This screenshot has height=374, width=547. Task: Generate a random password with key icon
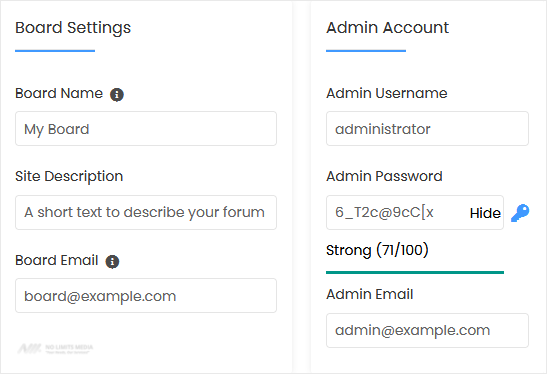pos(520,213)
